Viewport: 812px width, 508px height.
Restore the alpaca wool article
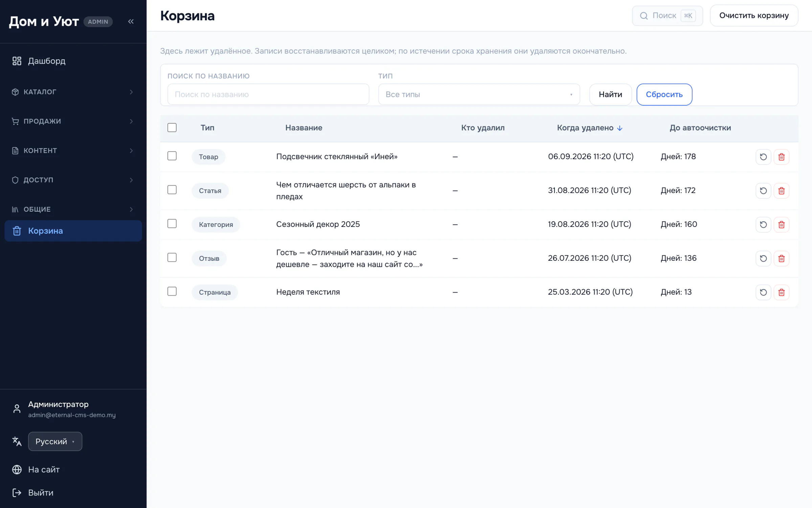763,191
